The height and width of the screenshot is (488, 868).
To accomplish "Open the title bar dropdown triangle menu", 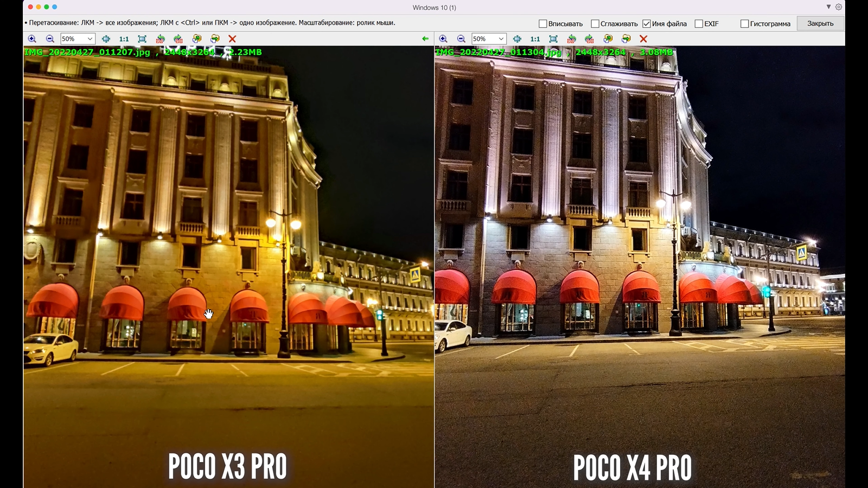I will click(x=828, y=7).
